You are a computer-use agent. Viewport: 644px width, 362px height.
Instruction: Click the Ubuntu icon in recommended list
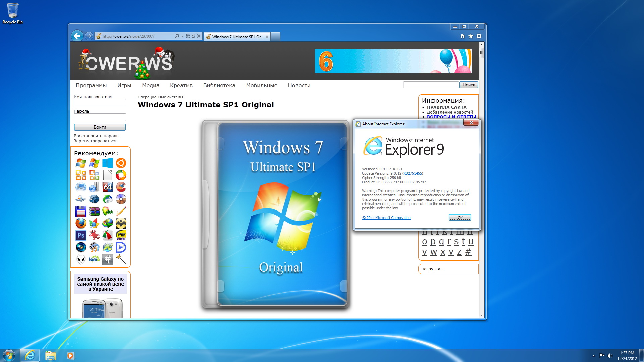tap(121, 163)
